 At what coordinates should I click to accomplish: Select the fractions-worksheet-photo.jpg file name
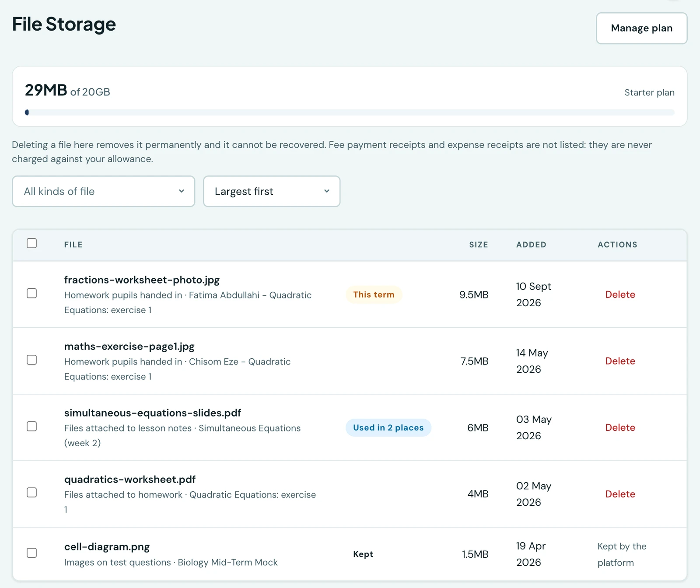tap(142, 280)
